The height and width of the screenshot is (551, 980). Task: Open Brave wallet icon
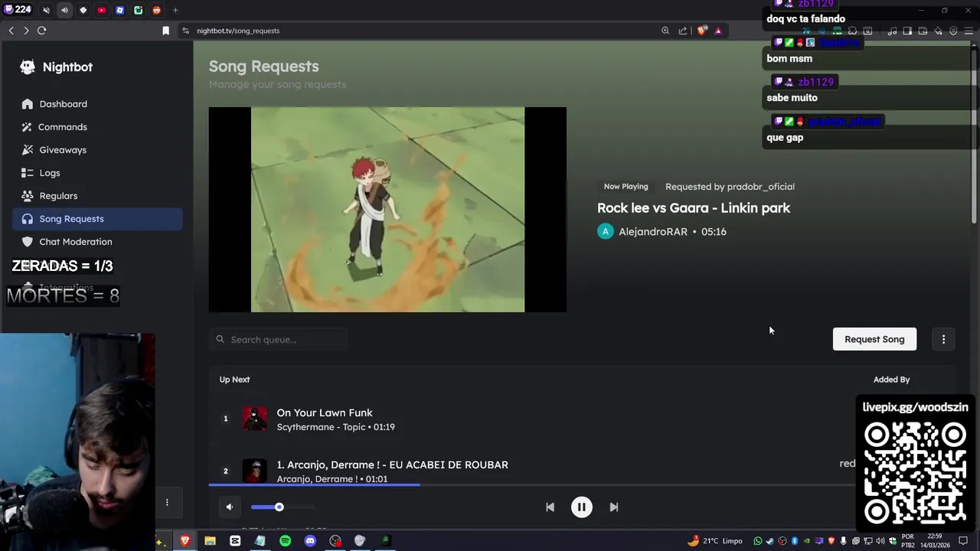click(923, 31)
